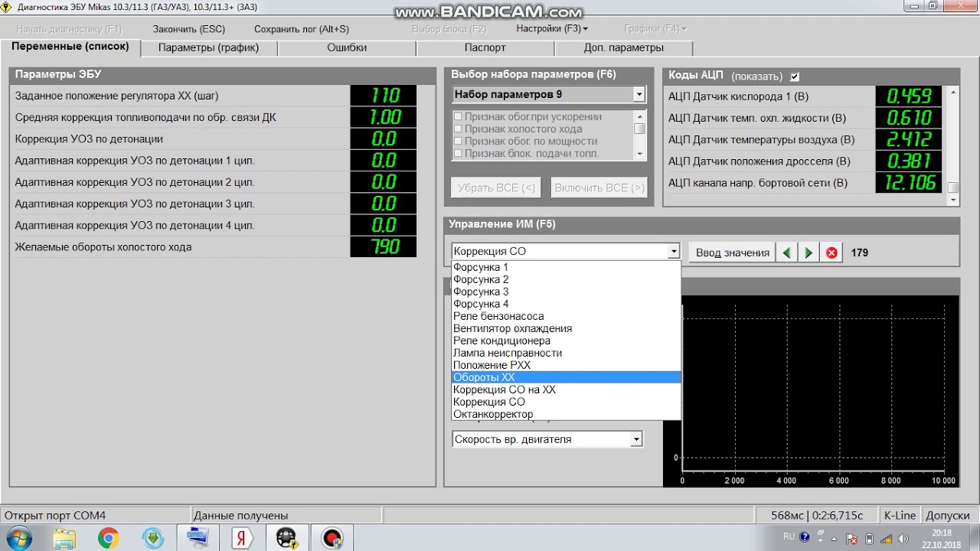Image resolution: width=980 pixels, height=551 pixels.
Task: Click the Ввод значения button
Action: coord(733,253)
